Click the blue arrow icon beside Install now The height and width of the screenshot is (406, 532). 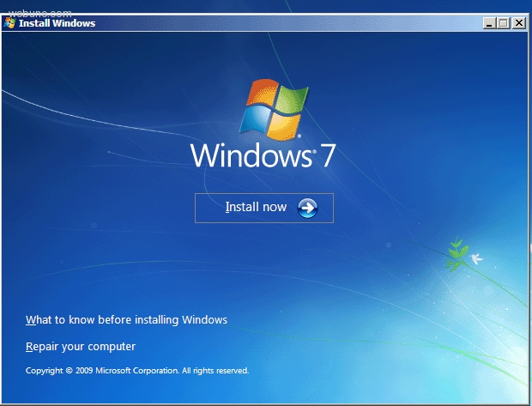click(307, 208)
